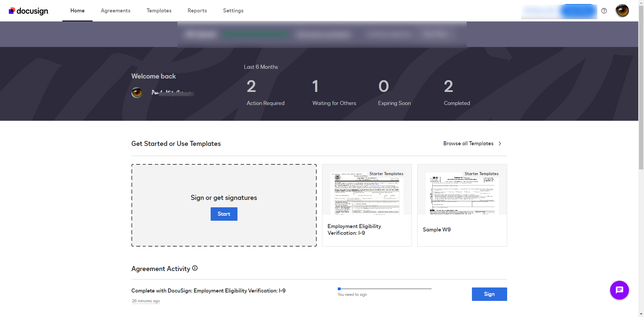View the 0 Expiring Soon items
Viewport: 644px width, 317px height.
pos(394,92)
